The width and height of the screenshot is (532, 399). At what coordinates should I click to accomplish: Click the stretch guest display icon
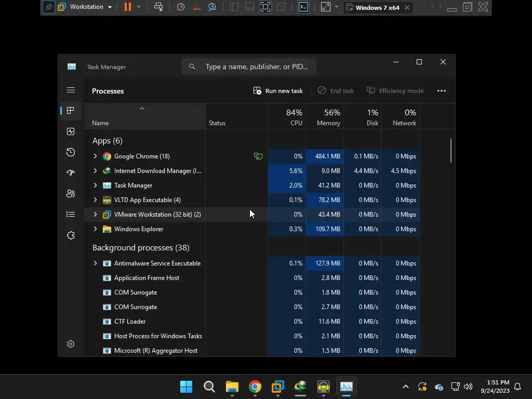coord(325,7)
